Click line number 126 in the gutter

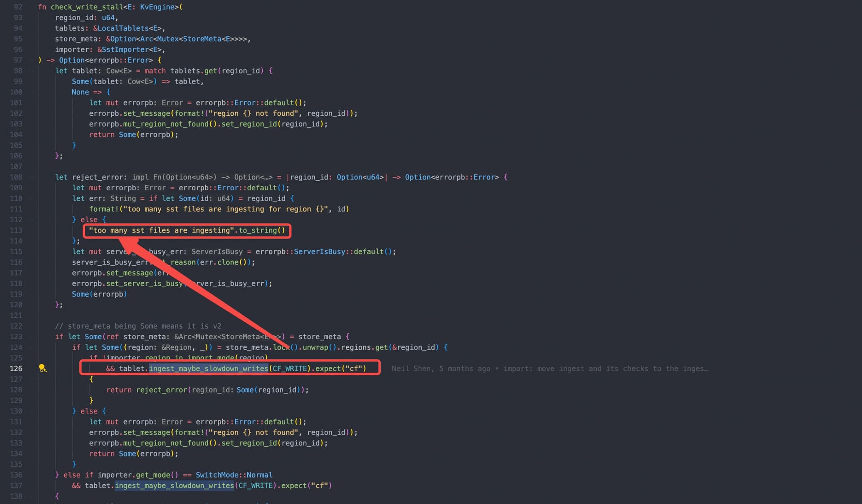pos(16,368)
